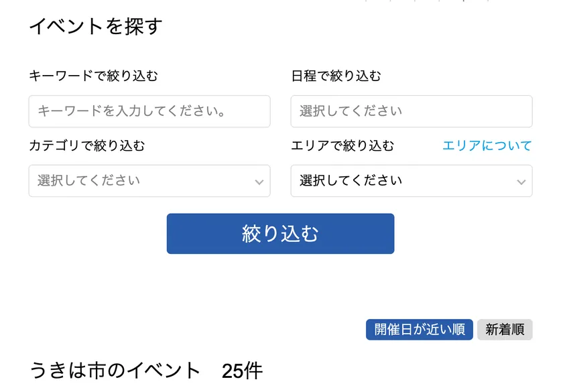Click the 日程で絞り込む label
This screenshot has width=563, height=392.
(x=336, y=76)
